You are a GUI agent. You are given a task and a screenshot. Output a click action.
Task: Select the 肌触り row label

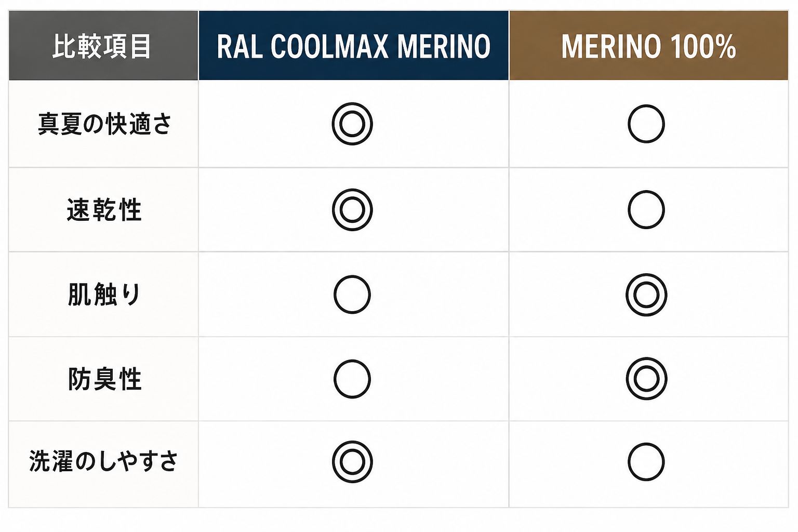click(104, 295)
